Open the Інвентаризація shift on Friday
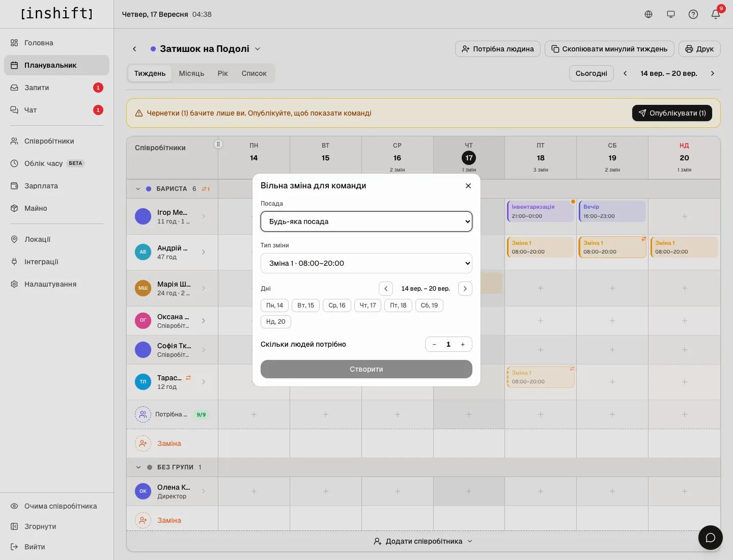Viewport: 733px width, 560px height. click(x=541, y=211)
